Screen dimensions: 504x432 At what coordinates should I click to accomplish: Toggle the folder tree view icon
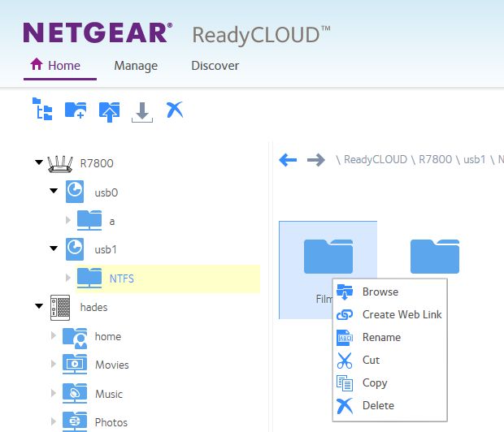[x=42, y=109]
